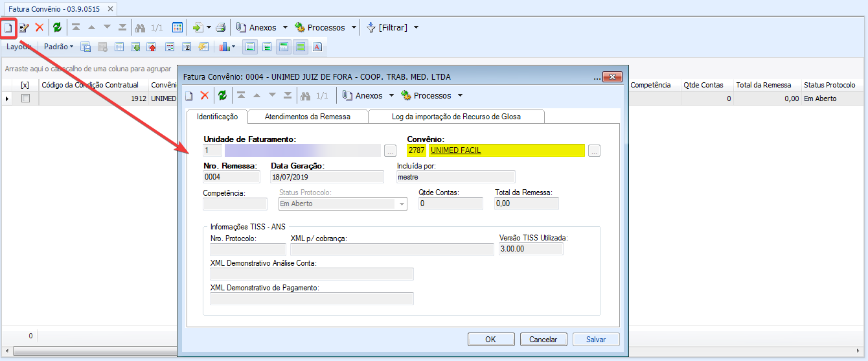The width and height of the screenshot is (868, 361).
Task: Click the Nro. Protocolo input field
Action: point(248,249)
